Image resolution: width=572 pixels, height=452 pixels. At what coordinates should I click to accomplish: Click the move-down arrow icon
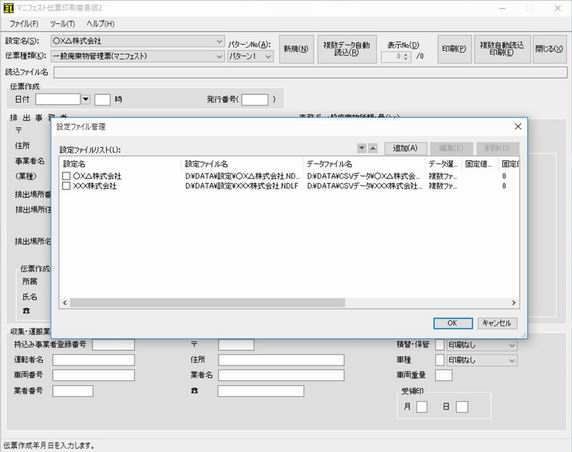(x=362, y=148)
